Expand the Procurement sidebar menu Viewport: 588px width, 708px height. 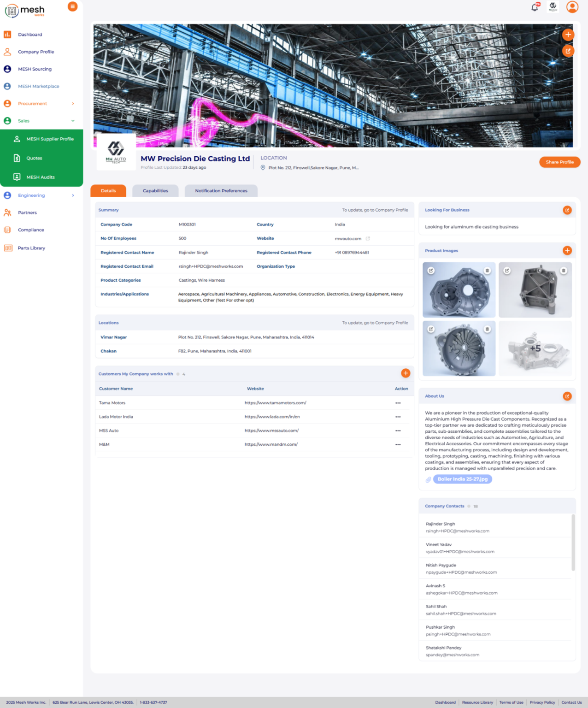pos(73,104)
